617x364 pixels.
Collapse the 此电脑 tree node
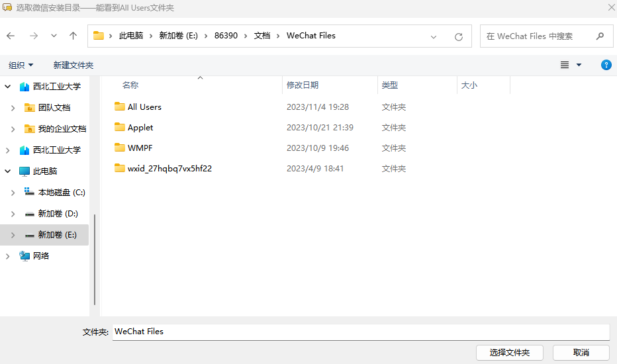8,171
